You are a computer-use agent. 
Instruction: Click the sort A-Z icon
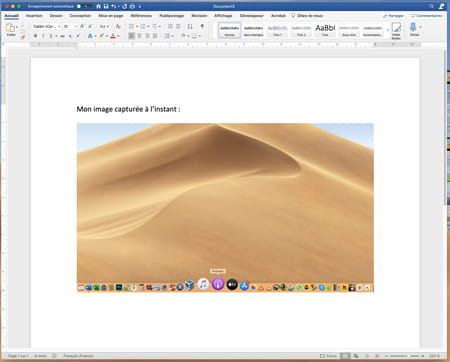(x=190, y=26)
